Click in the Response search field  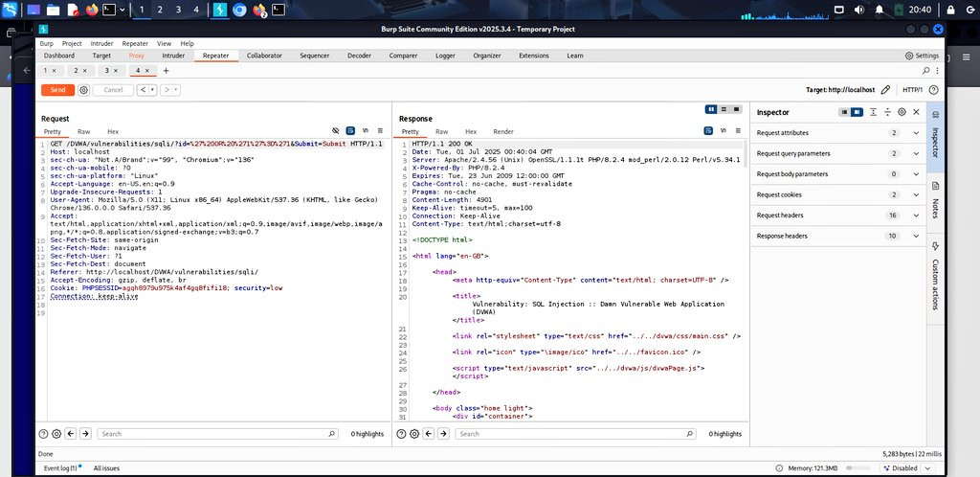pyautogui.click(x=575, y=433)
